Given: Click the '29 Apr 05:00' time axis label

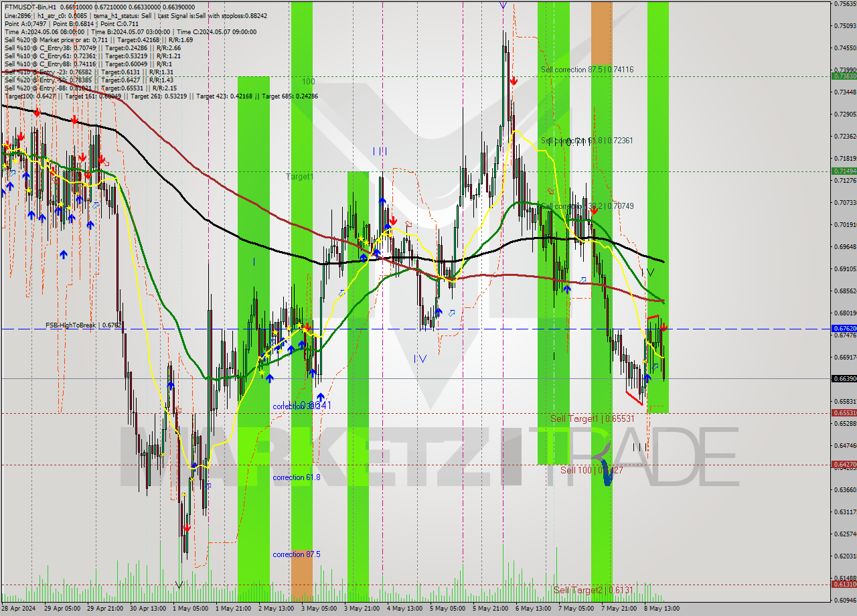Looking at the screenshot, I should pyautogui.click(x=62, y=609).
